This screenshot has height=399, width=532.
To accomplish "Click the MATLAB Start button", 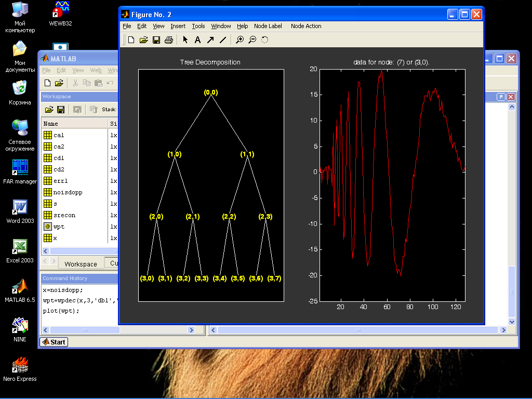I will pos(54,342).
